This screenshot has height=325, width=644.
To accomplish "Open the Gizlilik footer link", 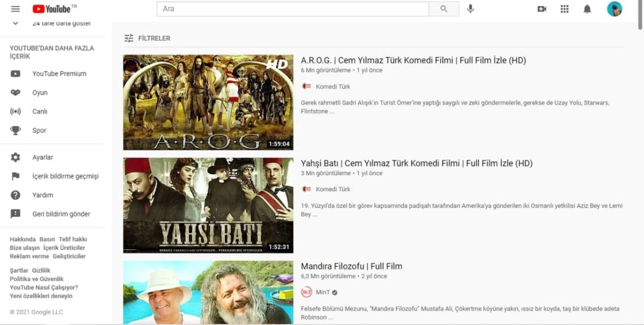I will point(41,270).
